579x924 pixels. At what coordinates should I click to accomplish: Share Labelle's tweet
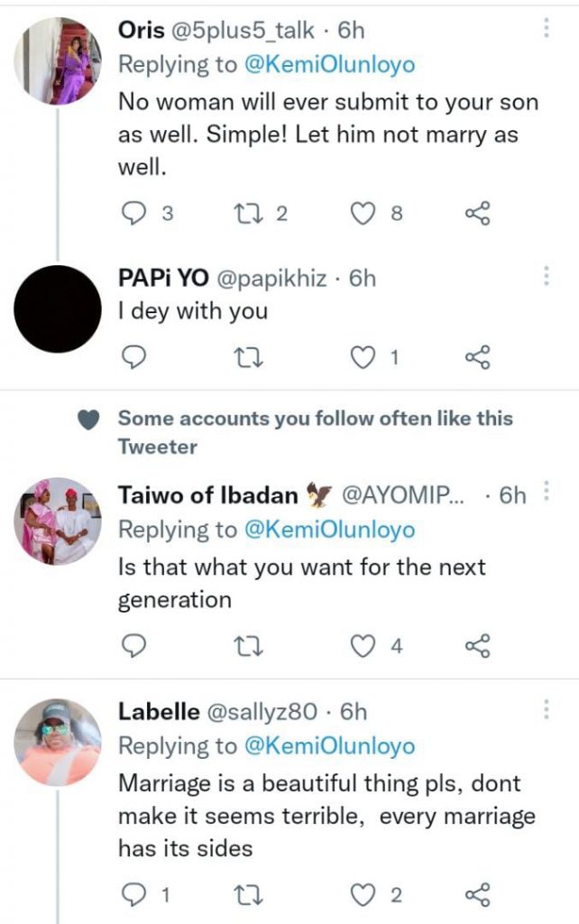(x=477, y=894)
